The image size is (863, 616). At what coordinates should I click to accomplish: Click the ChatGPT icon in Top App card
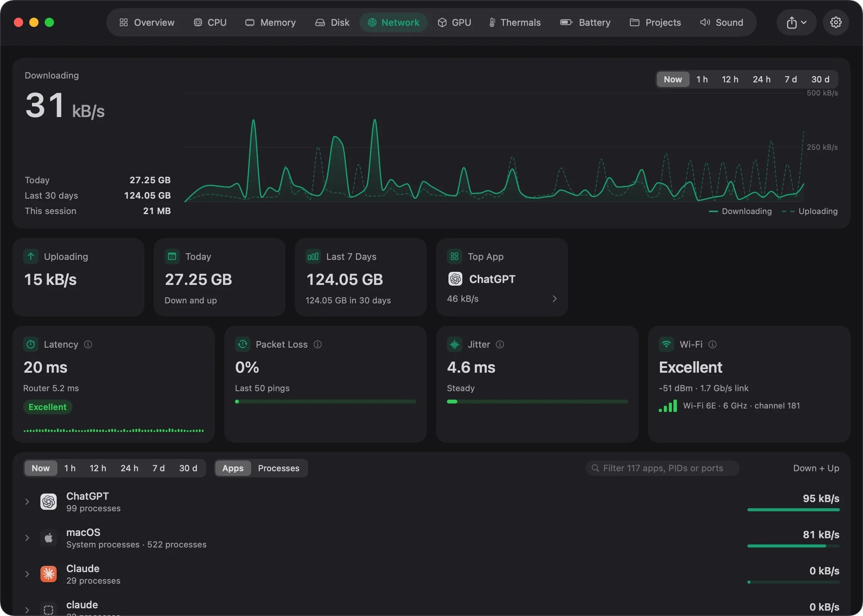pos(455,279)
